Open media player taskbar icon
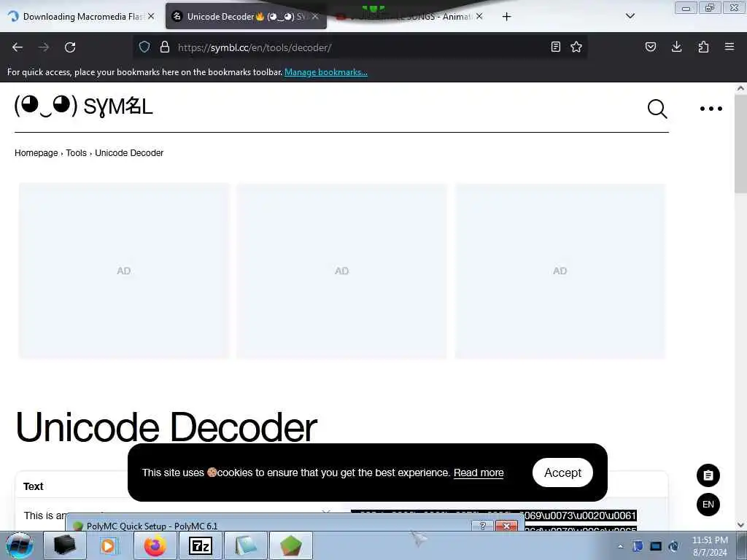 (109, 545)
